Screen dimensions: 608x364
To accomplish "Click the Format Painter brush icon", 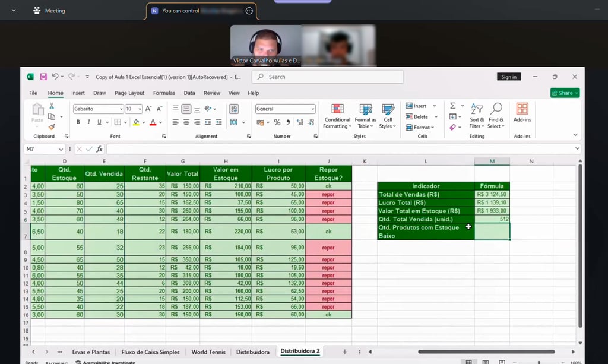I will (52, 126).
